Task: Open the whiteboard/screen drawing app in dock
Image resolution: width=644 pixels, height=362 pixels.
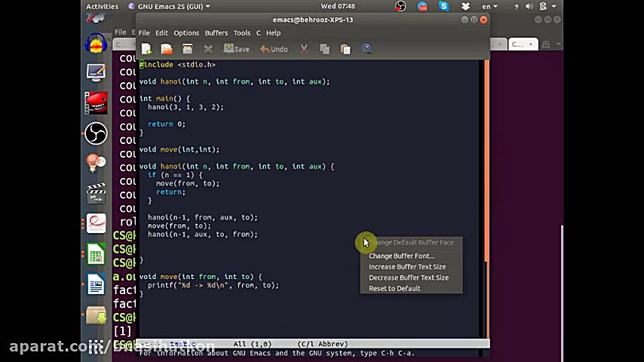Action: coord(96,73)
